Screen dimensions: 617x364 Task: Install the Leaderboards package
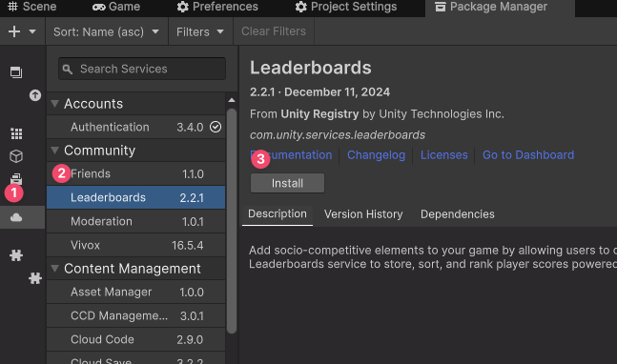287,183
